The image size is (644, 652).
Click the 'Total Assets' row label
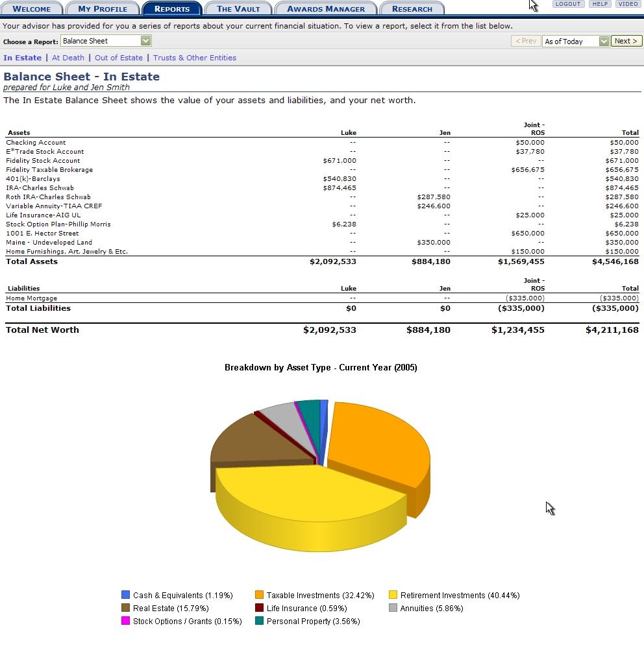coord(32,261)
